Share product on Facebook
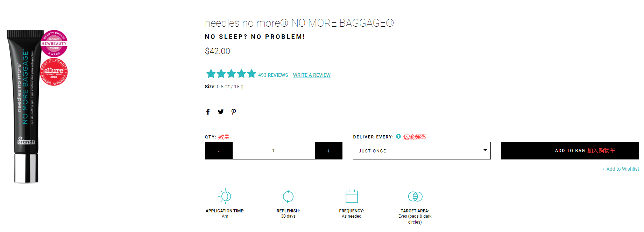 [x=208, y=112]
